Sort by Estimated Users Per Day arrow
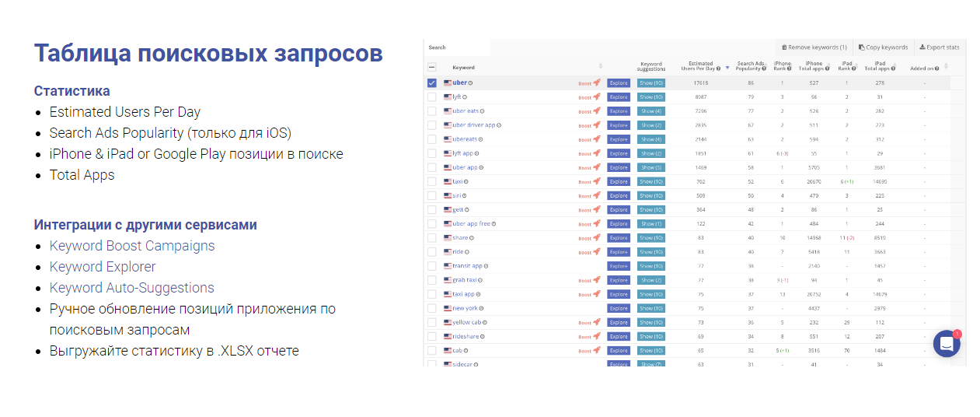 [727, 68]
